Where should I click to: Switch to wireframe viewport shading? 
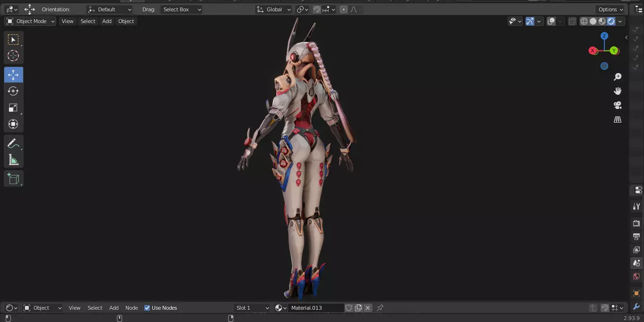pos(584,21)
